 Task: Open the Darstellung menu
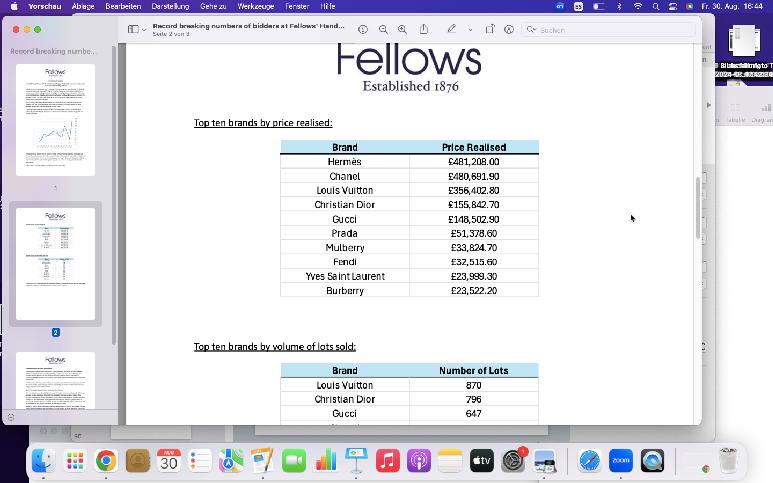pos(170,6)
